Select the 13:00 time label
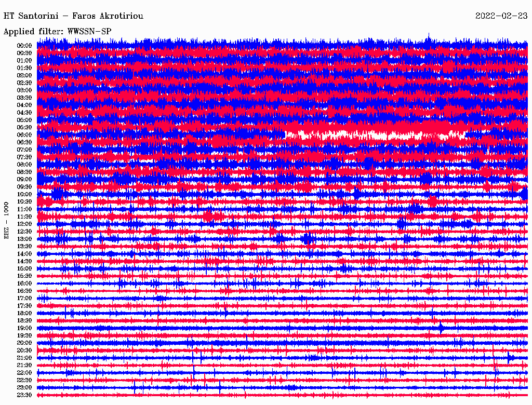Image resolution: width=532 pixels, height=405 pixels. click(x=24, y=239)
